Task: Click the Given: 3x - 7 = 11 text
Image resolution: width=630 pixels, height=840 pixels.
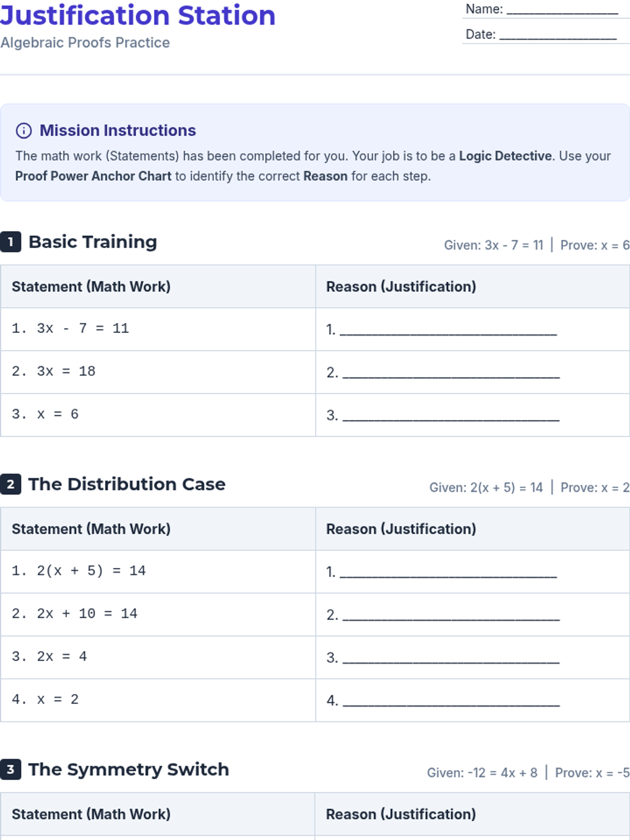Action: (x=493, y=245)
